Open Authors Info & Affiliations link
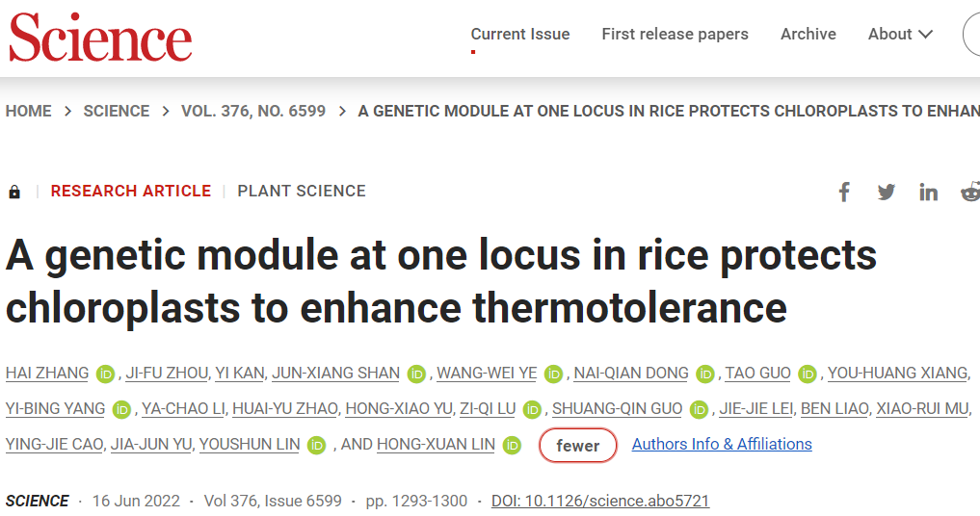Screen dimensions: 980x516 pyautogui.click(x=722, y=444)
